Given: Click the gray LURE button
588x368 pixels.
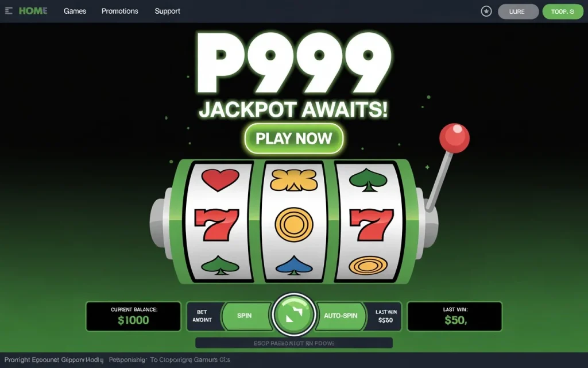Looking at the screenshot, I should pos(519,11).
